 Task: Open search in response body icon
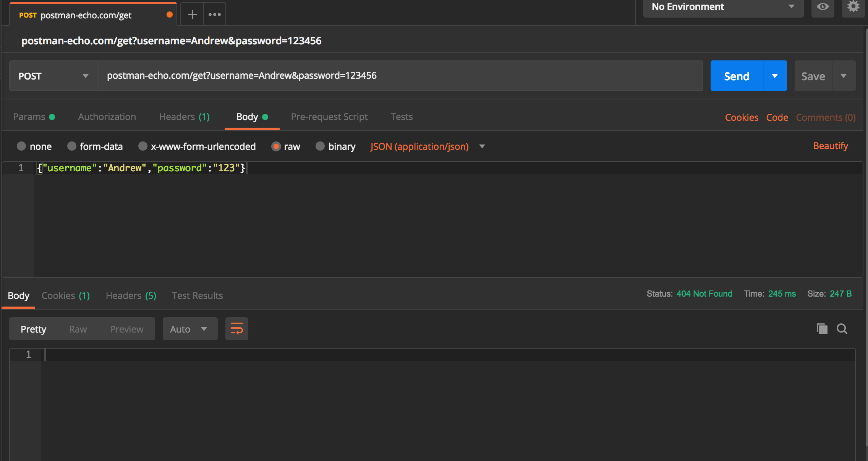(842, 329)
